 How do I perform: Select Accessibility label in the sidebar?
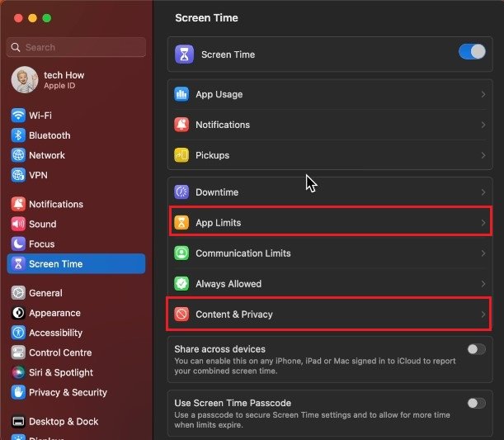pyautogui.click(x=55, y=333)
